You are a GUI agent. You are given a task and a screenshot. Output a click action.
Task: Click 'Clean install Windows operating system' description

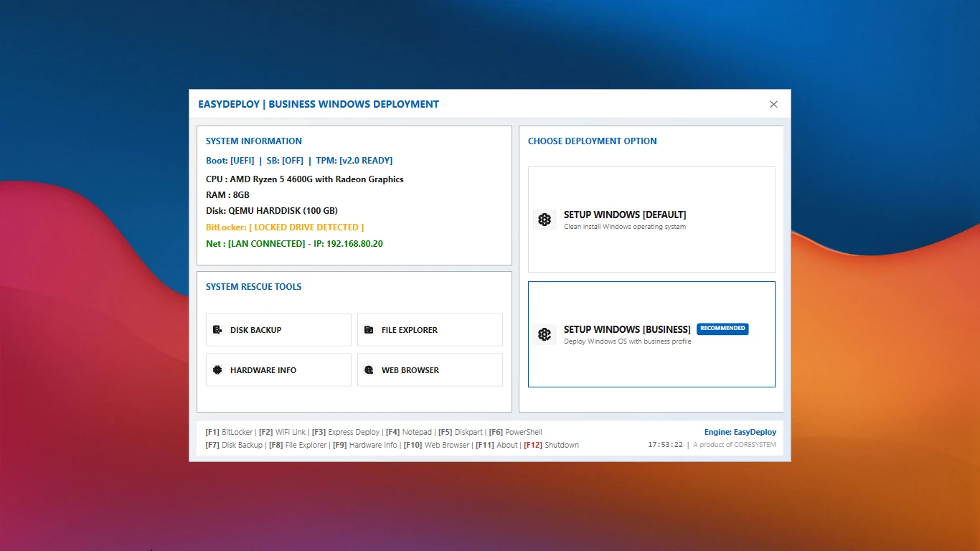(x=625, y=227)
